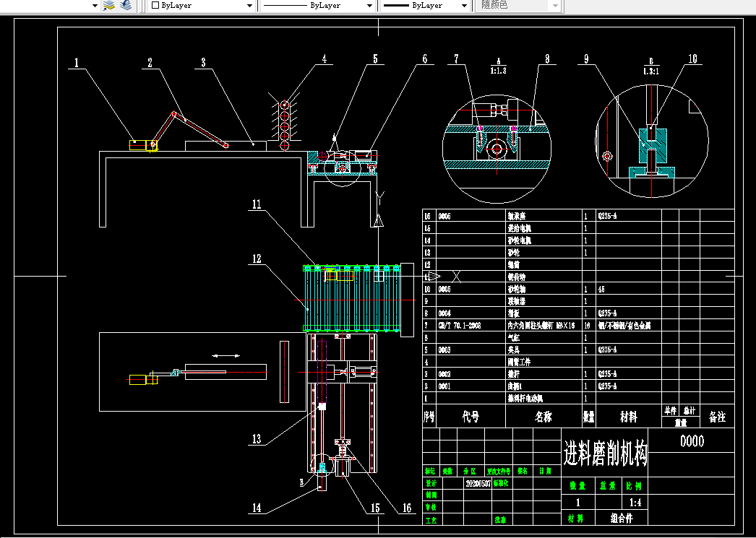Click the thin linetype preview sample
This screenshot has width=756, height=538.
click(x=285, y=6)
